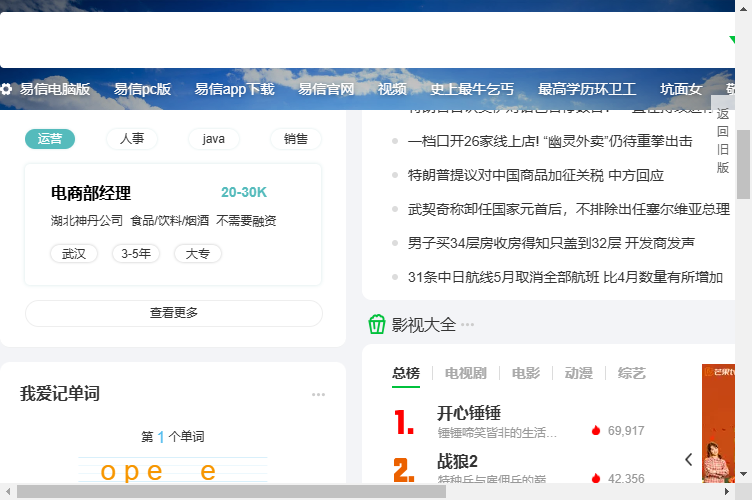Click the left chevron arrow on video carousel

pos(689,460)
